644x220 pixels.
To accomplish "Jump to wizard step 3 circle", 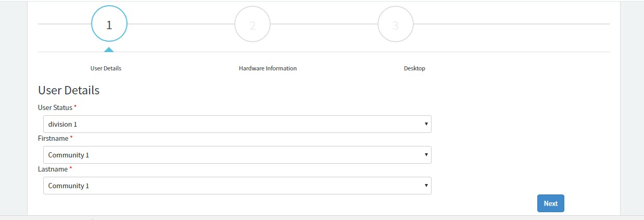I will [x=396, y=25].
